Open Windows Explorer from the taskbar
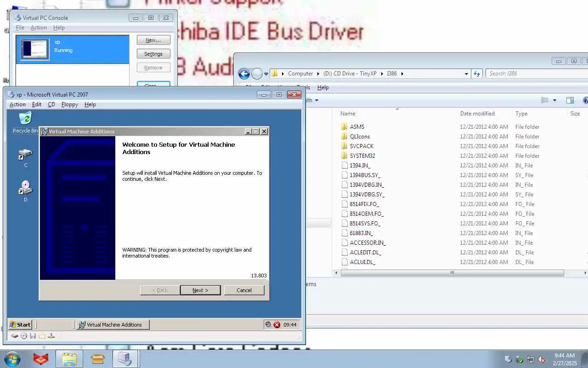The width and height of the screenshot is (588, 368). pos(69,359)
